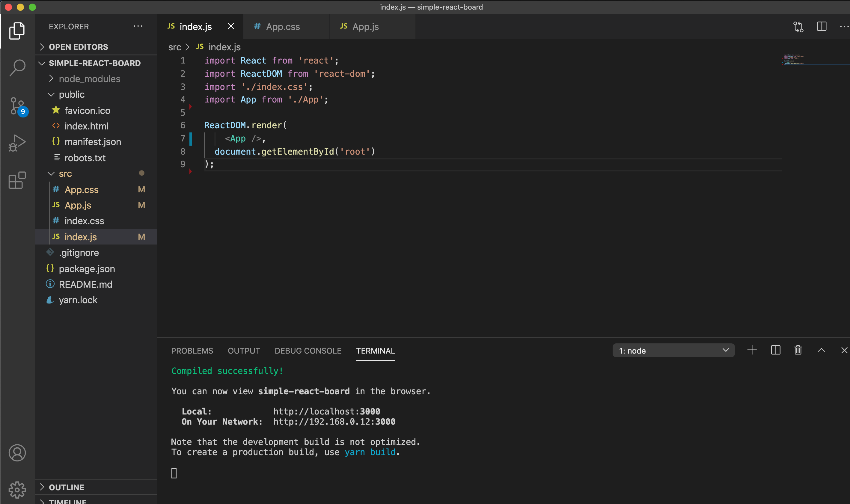Open the Search view in activity bar
Viewport: 850px width, 504px height.
[x=17, y=68]
